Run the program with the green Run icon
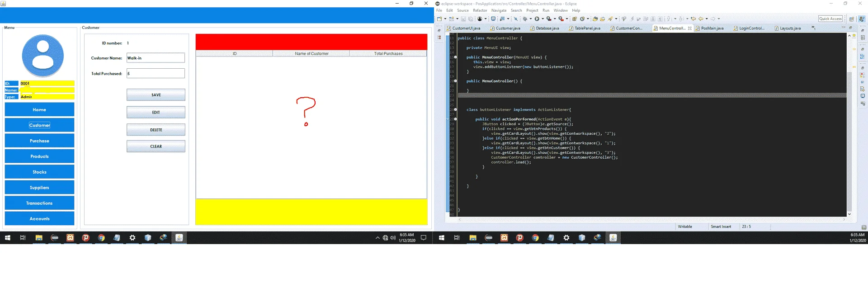The image size is (868, 307). click(x=537, y=19)
